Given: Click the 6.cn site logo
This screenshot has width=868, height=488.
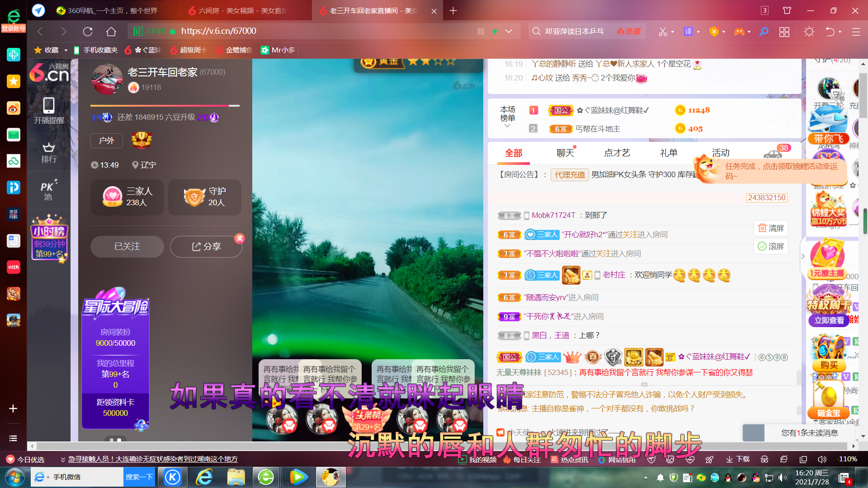Looking at the screenshot, I should 49,72.
